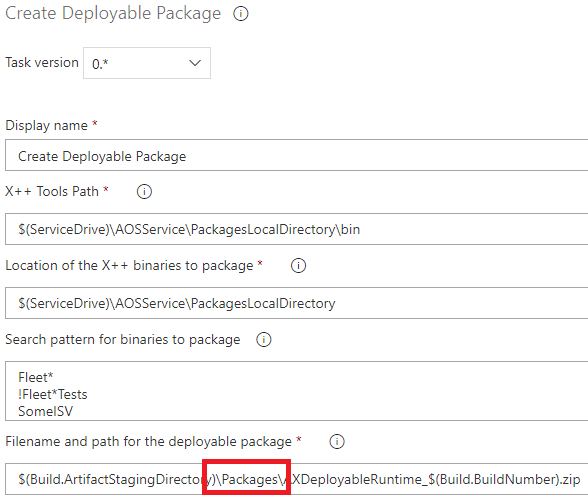Open info tooltip for X++ Tools Path
The image size is (588, 497).
coord(144,192)
